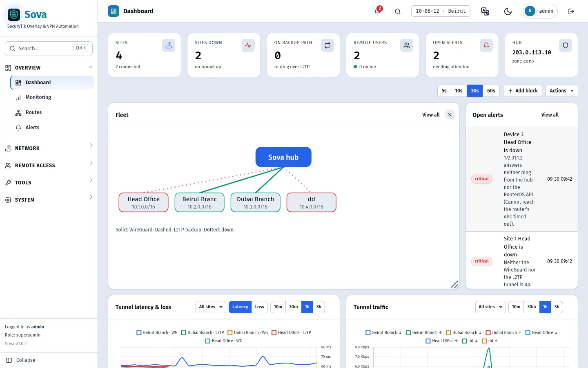Click the logout icon in header
Viewport: 588px width, 368px height.
(571, 11)
